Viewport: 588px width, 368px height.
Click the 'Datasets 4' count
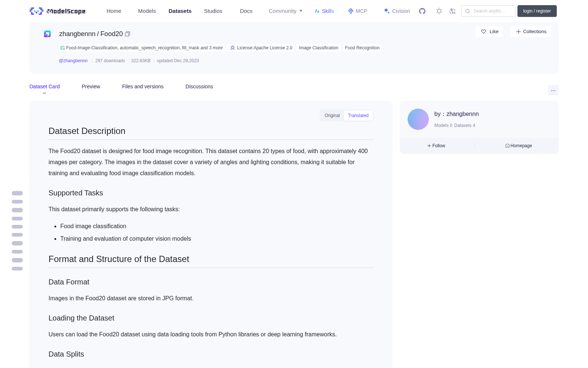coord(465,125)
